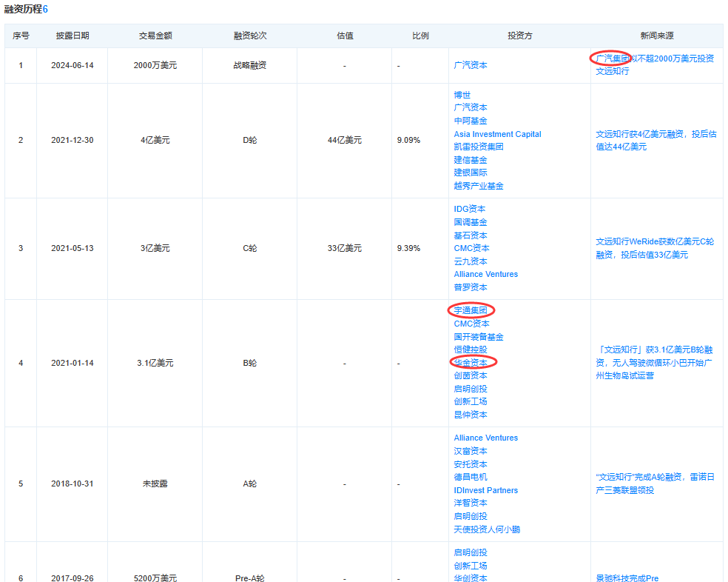Open the 恒健控股 investor link
The width and height of the screenshot is (728, 582).
[471, 349]
